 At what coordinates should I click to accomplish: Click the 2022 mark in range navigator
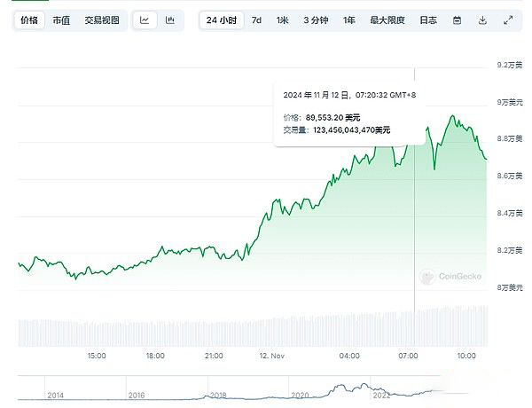tap(381, 395)
